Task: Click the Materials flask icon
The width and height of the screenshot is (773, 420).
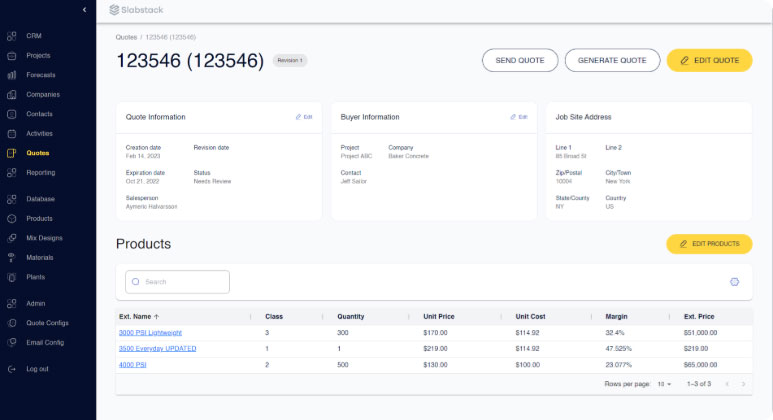Action: tap(11, 257)
